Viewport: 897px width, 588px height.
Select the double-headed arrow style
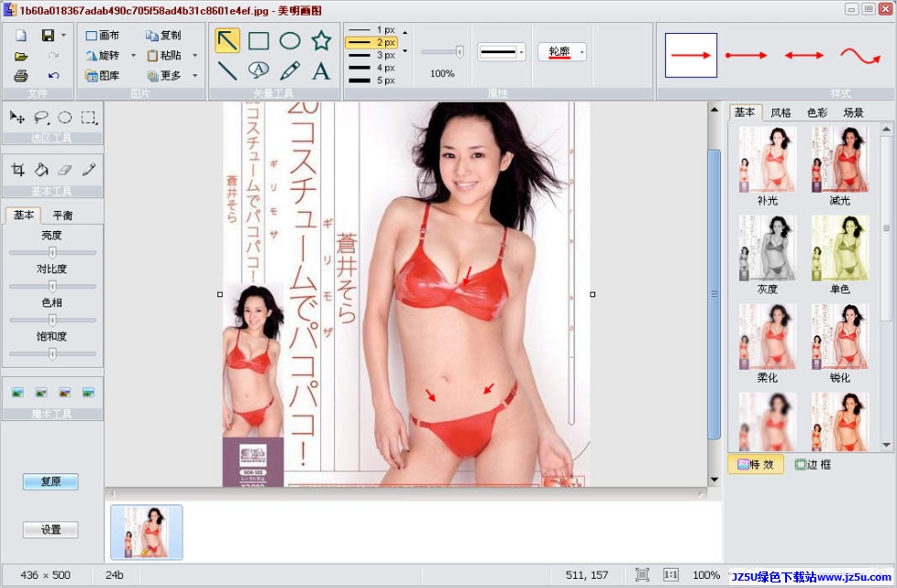point(803,55)
